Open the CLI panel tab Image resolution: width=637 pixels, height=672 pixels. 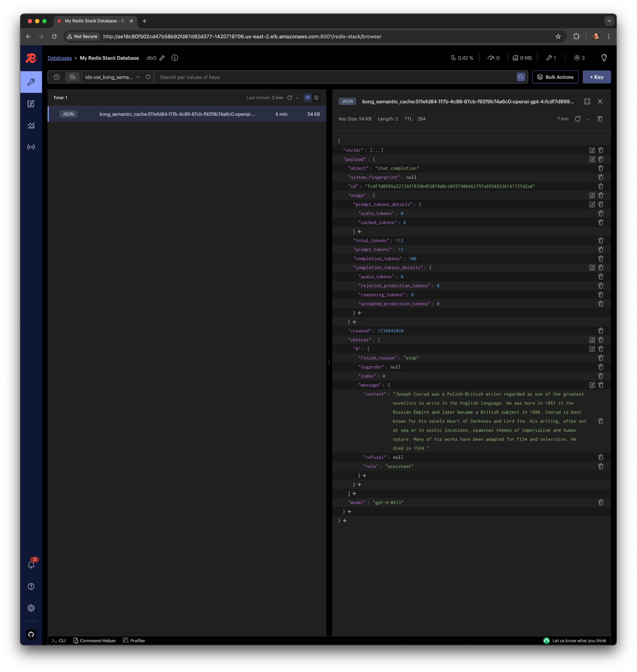59,640
